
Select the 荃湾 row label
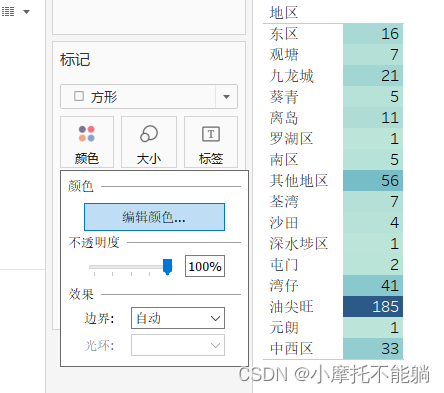pyautogui.click(x=284, y=202)
